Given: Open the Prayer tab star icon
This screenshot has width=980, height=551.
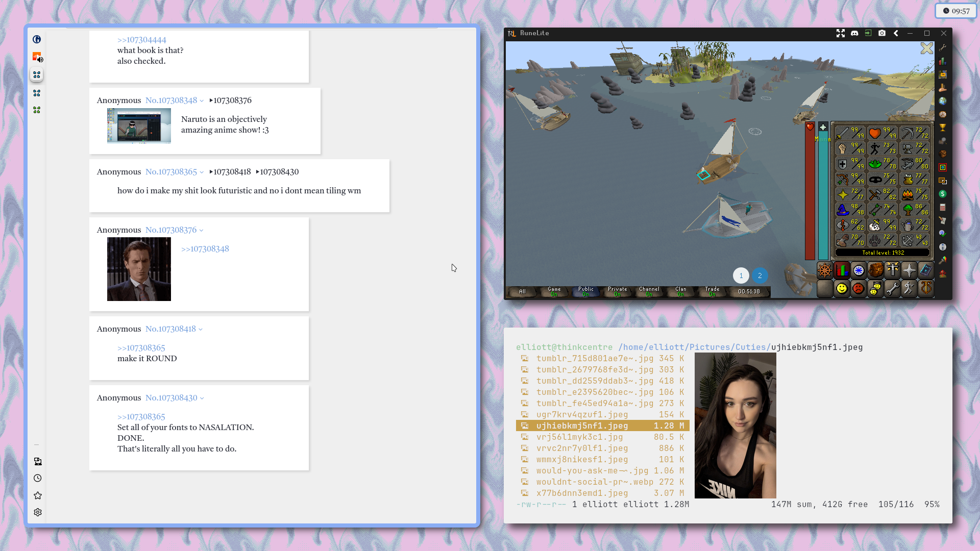Looking at the screenshot, I should coord(909,270).
